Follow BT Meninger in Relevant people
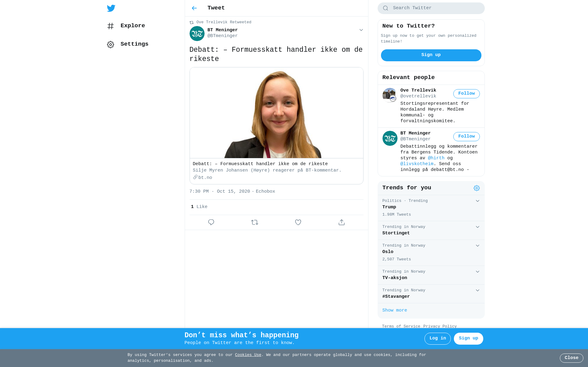 466,137
